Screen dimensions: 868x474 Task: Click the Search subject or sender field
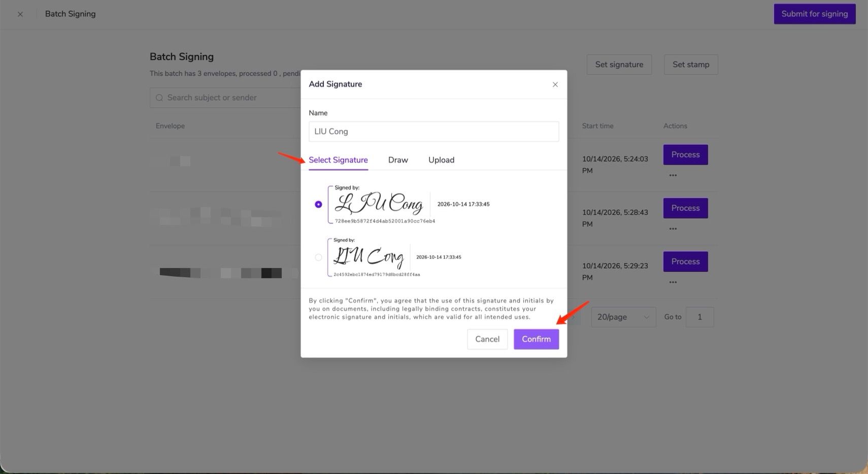tap(225, 98)
